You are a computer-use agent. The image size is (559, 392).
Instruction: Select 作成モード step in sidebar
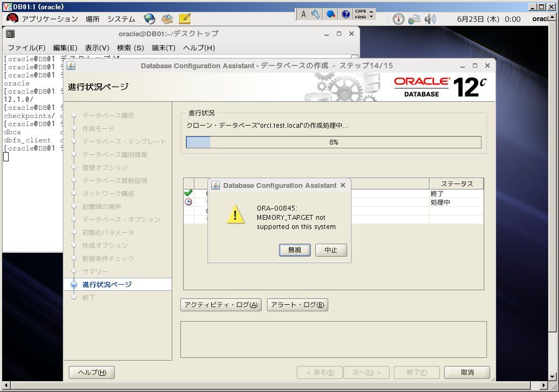tap(99, 129)
